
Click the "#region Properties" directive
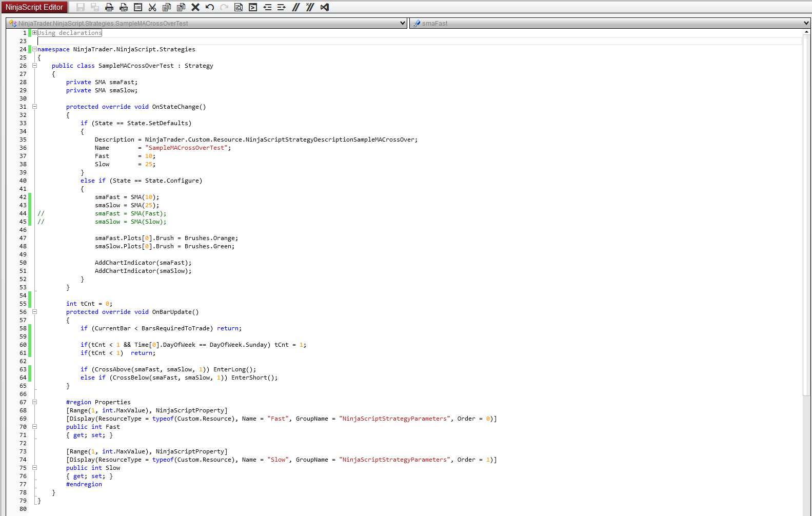click(98, 402)
